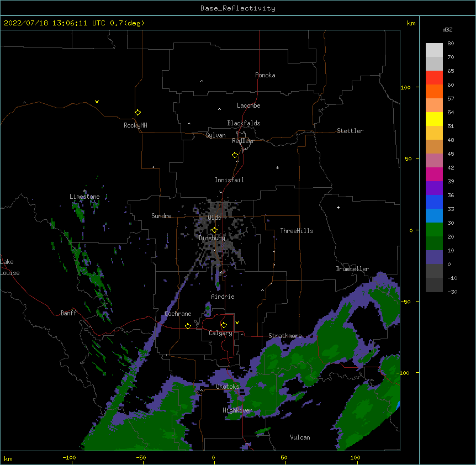Viewport: 476px width, 465px height.
Task: Select the light gray 80–70 dBZ swatch
Action: tap(434, 50)
